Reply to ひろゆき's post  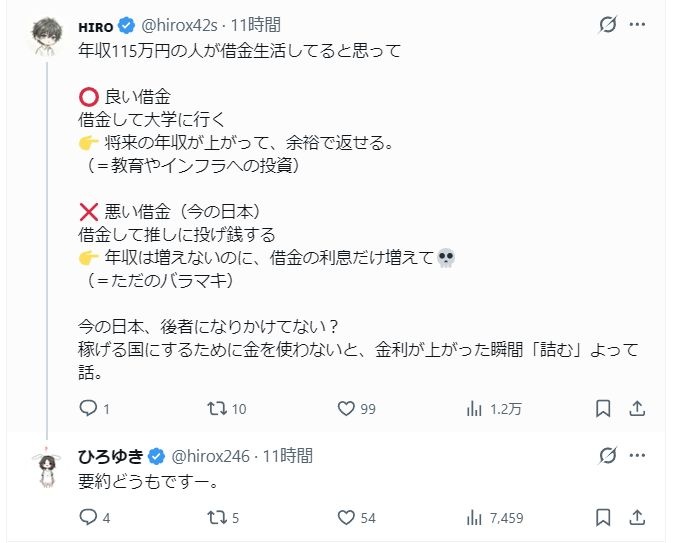coord(88,517)
